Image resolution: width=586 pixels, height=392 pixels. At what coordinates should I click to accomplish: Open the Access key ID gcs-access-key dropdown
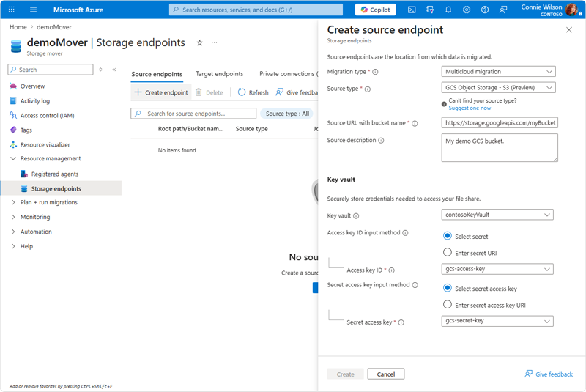[x=497, y=269]
